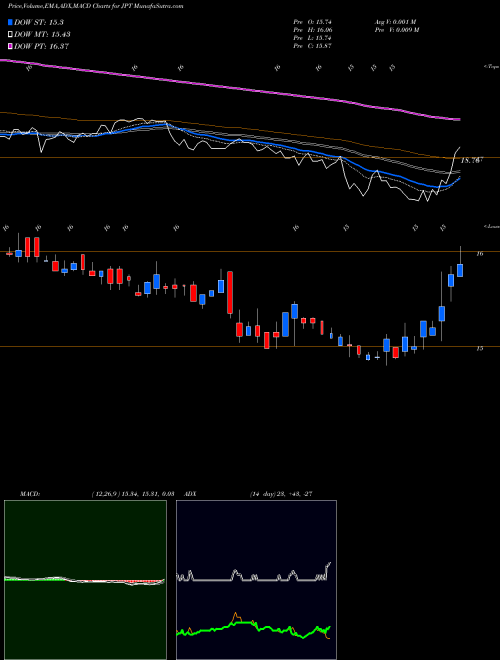500x660 pixels.
Task: Click the 'Pre L: 15.74' value
Action: (313, 38)
